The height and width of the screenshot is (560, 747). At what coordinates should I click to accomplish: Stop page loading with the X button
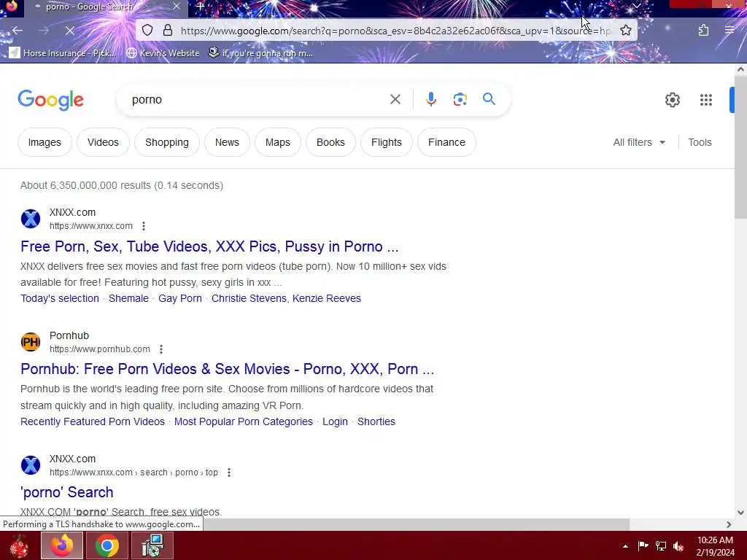[x=69, y=31]
